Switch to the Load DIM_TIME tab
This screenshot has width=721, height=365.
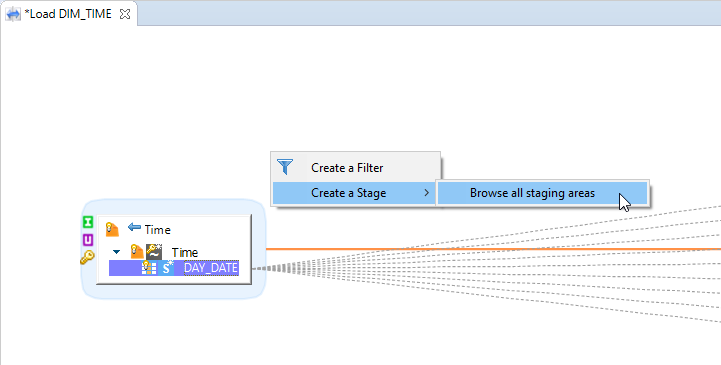[68, 14]
